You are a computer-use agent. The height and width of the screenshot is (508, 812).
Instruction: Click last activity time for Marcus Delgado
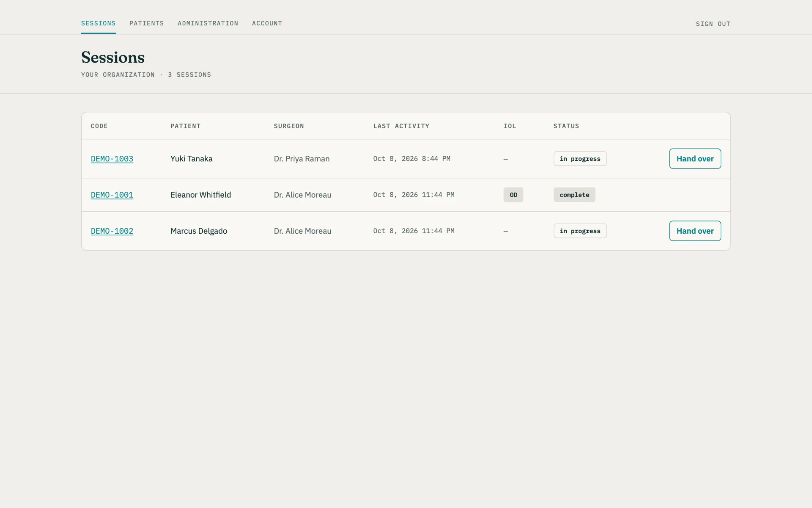click(414, 231)
